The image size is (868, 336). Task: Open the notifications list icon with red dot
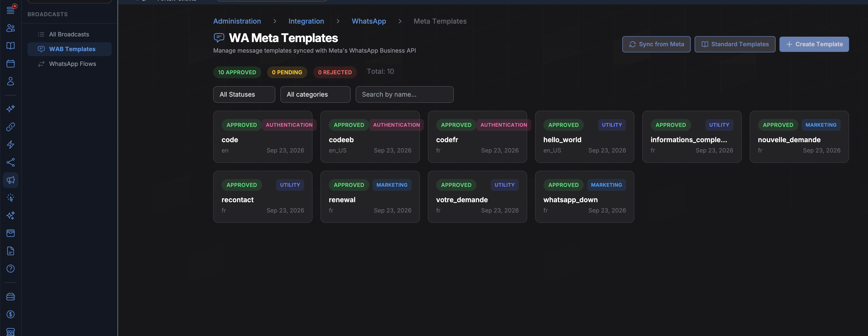point(10,9)
